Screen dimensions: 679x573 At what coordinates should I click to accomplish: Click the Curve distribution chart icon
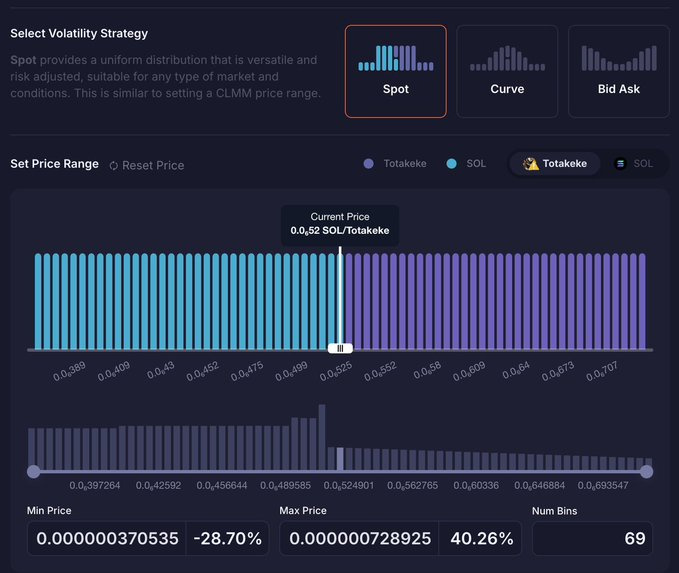coord(507,58)
